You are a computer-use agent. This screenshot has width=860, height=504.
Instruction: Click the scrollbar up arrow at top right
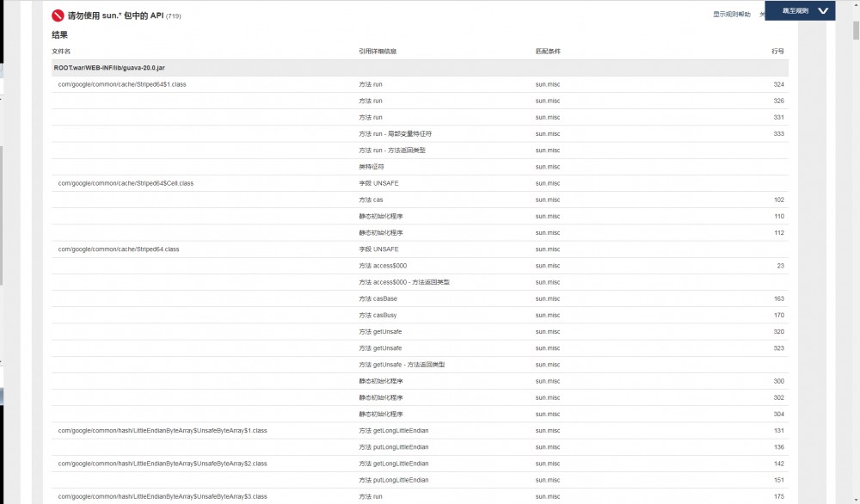854,7
